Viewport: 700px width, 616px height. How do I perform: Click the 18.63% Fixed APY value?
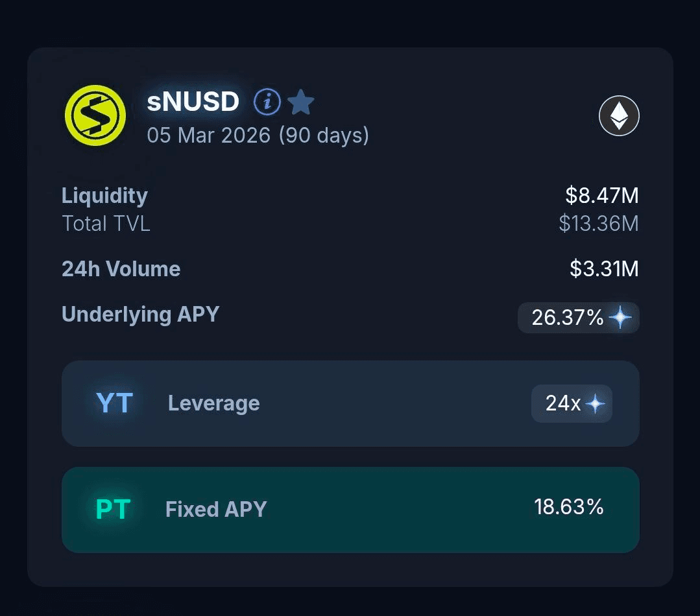(x=568, y=507)
